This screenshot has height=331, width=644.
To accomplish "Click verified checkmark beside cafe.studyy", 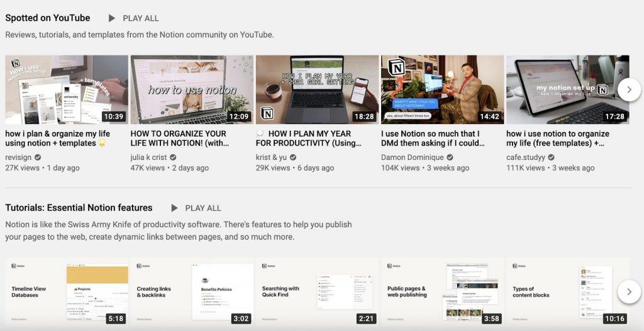I will click(x=552, y=157).
